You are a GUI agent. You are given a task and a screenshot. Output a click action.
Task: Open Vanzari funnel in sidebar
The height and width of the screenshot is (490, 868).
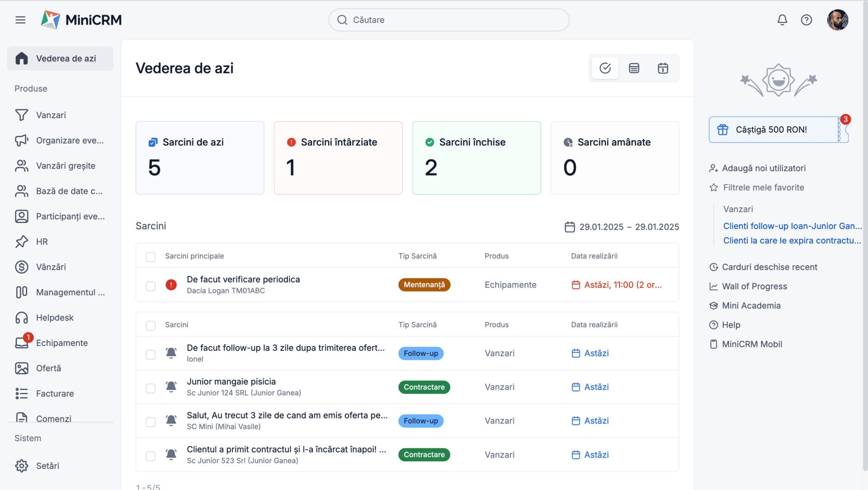pos(60,115)
